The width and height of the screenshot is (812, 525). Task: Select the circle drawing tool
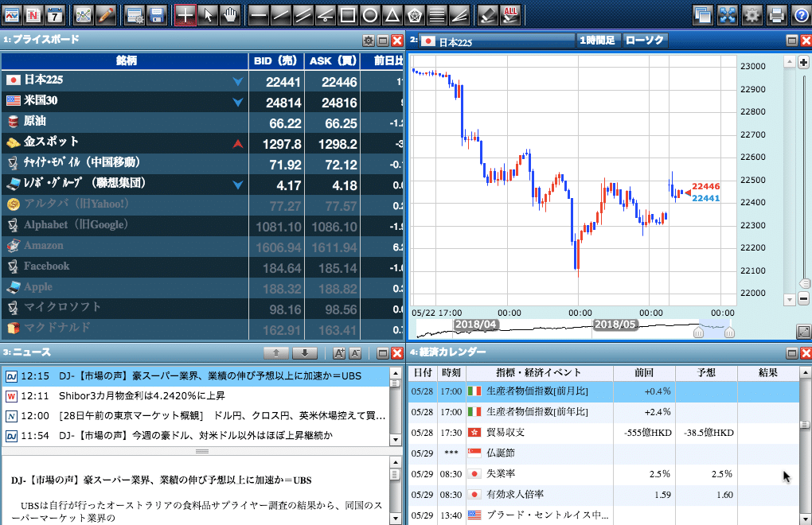tap(369, 14)
